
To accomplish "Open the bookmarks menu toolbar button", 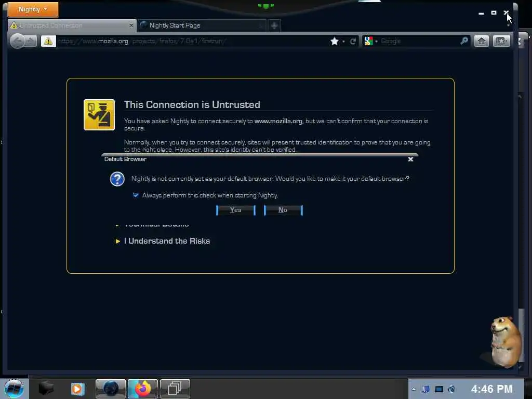I will [501, 42].
